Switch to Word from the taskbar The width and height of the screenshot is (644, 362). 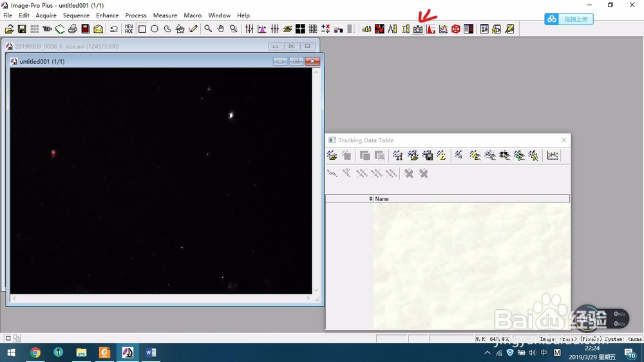coord(150,352)
